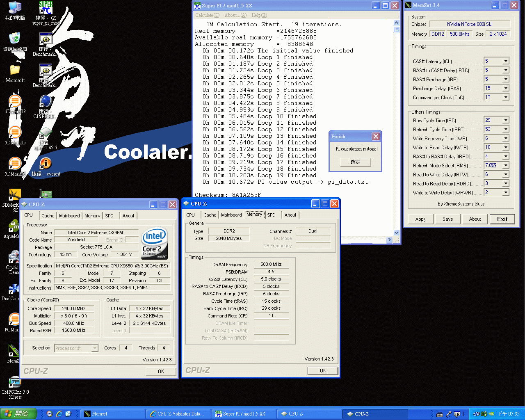The height and width of the screenshot is (420, 525).
Task: Click the system tray clock
Action: click(508, 414)
